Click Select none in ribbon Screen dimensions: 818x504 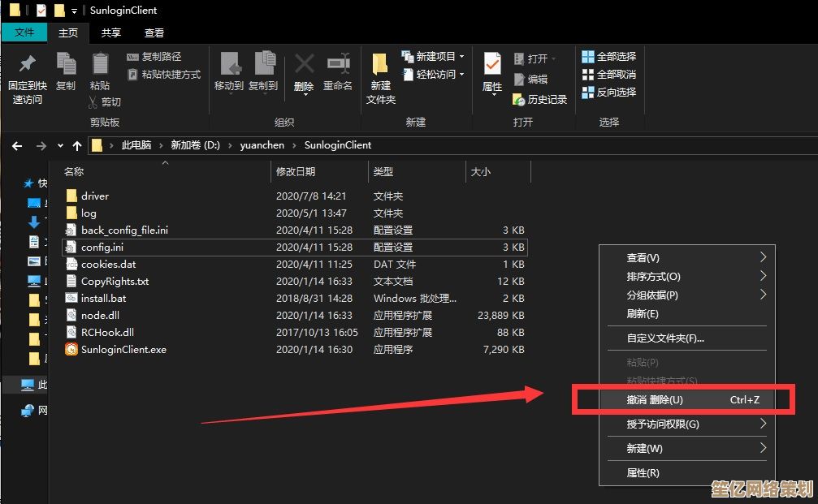tap(608, 75)
